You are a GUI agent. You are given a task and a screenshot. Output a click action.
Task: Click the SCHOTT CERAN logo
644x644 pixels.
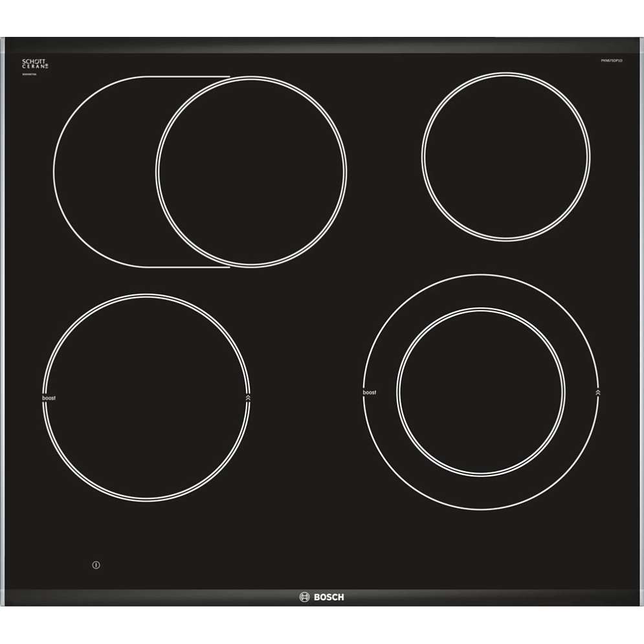coord(35,63)
